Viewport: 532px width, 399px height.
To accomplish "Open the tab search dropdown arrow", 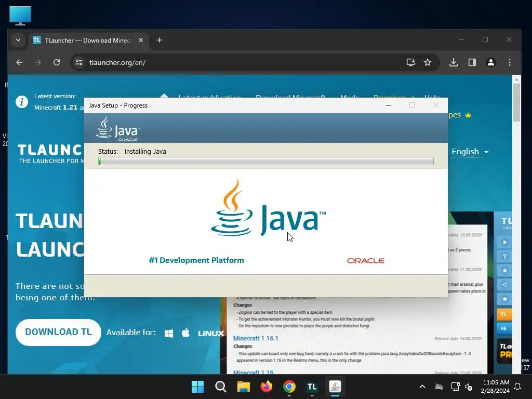I will pyautogui.click(x=18, y=40).
